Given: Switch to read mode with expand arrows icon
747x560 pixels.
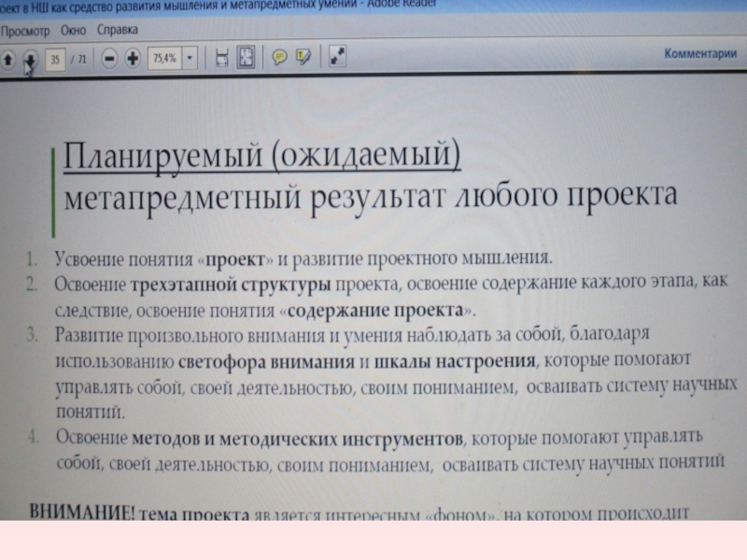Looking at the screenshot, I should tap(337, 56).
